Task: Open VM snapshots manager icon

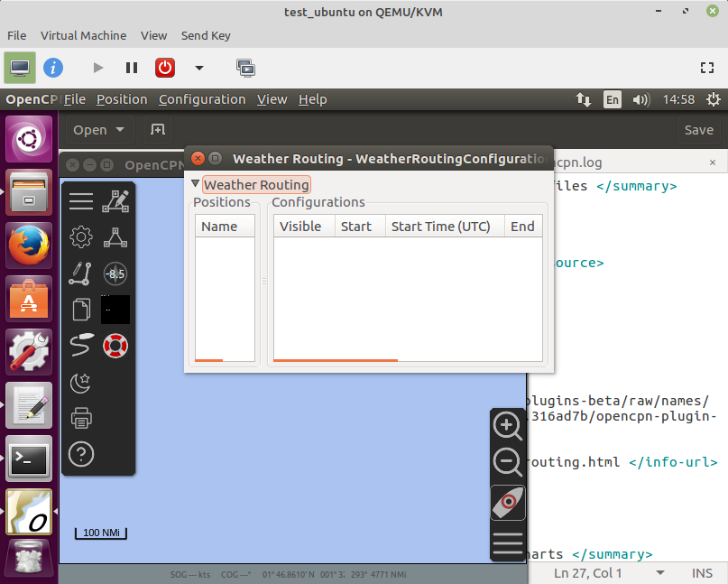Action: tap(245, 68)
